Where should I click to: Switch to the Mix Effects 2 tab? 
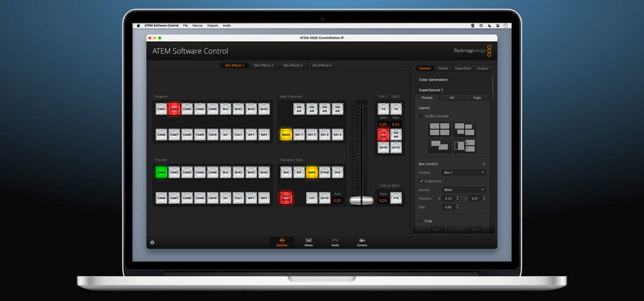point(263,65)
